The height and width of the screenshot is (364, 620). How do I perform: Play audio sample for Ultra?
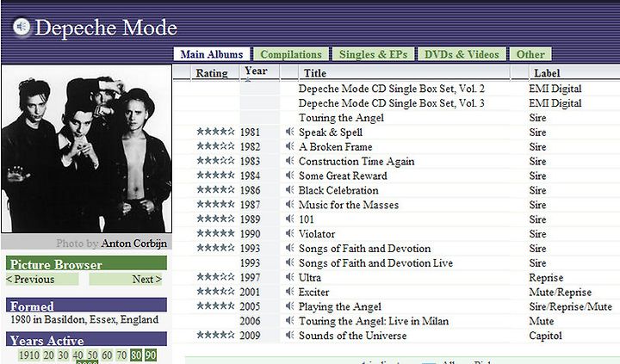tap(290, 277)
